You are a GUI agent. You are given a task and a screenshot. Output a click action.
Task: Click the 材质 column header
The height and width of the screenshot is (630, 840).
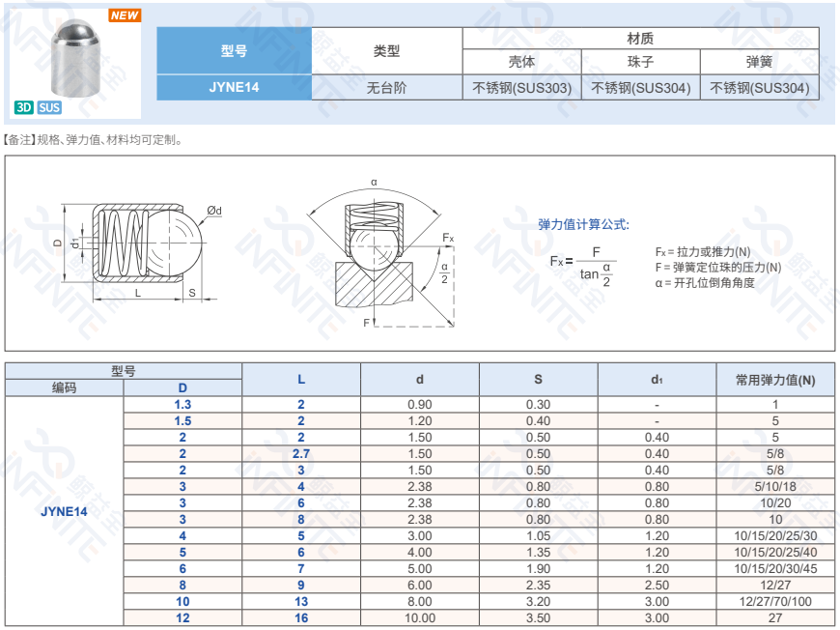[x=640, y=39]
